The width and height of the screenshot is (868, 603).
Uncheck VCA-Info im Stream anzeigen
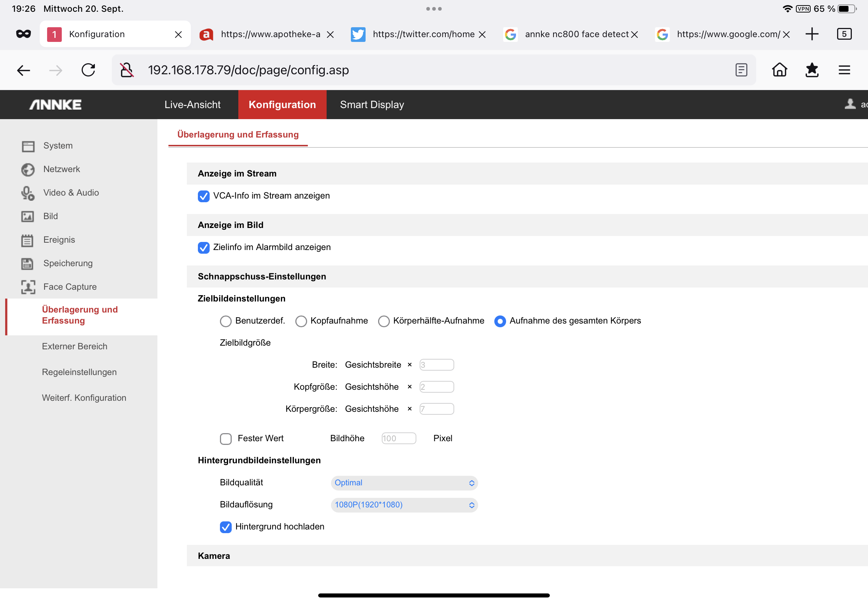[x=204, y=196]
